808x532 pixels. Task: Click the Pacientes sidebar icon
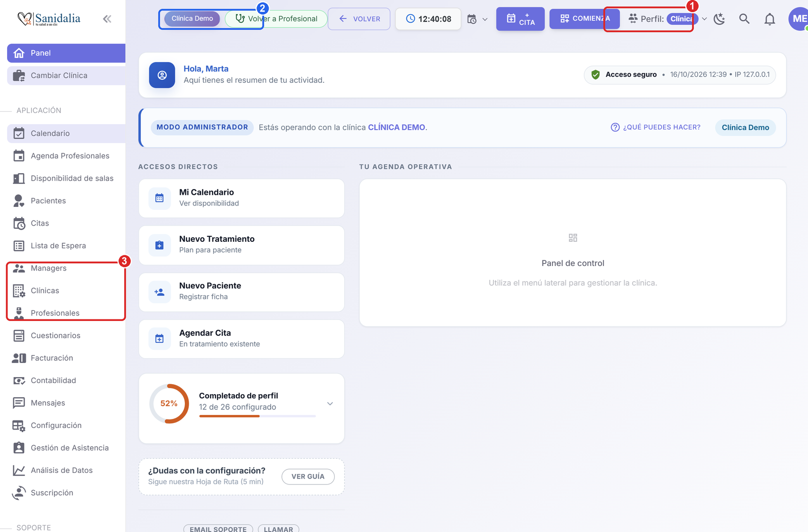pyautogui.click(x=19, y=201)
